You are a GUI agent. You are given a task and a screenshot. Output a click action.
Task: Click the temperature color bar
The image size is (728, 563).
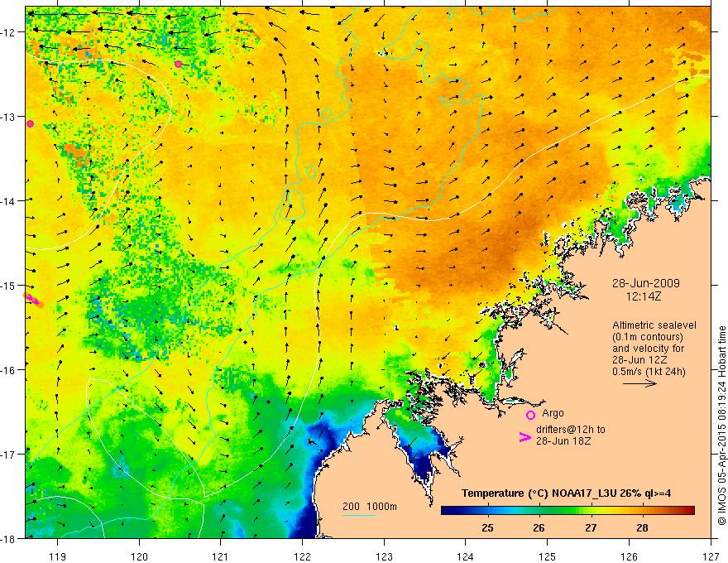coord(568,510)
